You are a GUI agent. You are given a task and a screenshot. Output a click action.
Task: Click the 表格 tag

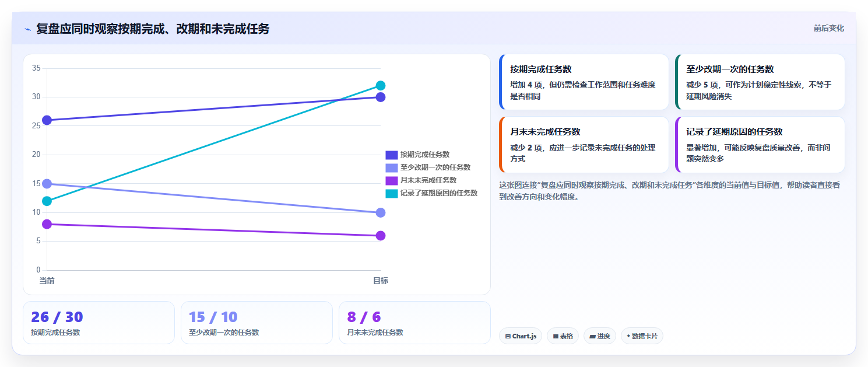(563, 336)
